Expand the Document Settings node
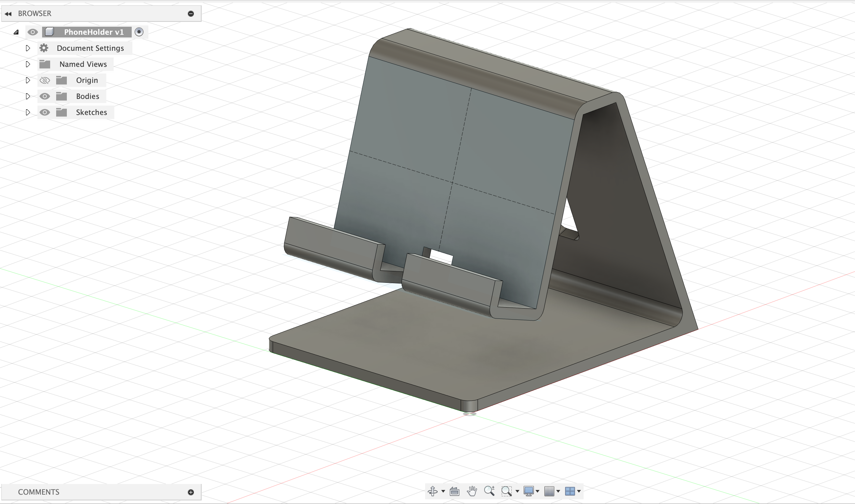The height and width of the screenshot is (504, 855). (x=28, y=48)
